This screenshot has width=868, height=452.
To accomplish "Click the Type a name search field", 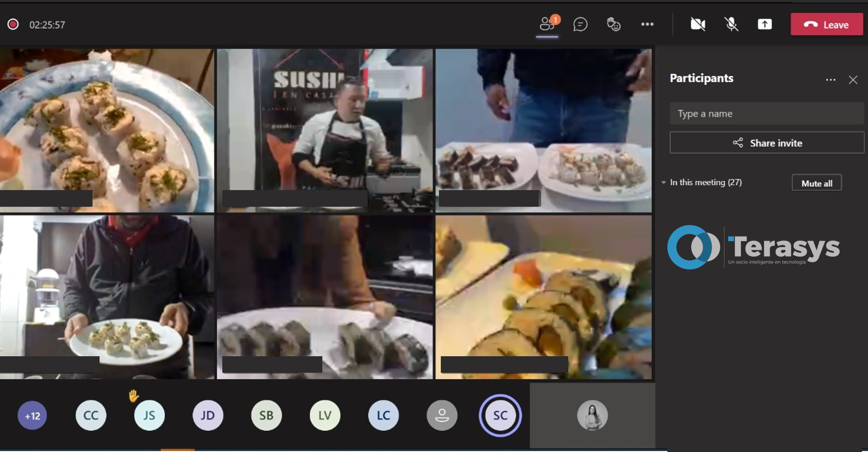I will click(x=767, y=114).
